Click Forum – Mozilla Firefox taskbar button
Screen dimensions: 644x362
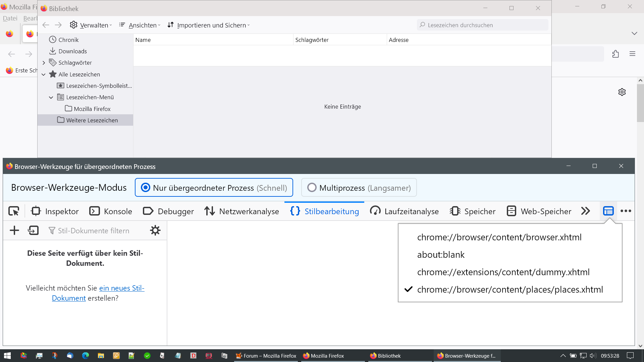[x=266, y=356]
